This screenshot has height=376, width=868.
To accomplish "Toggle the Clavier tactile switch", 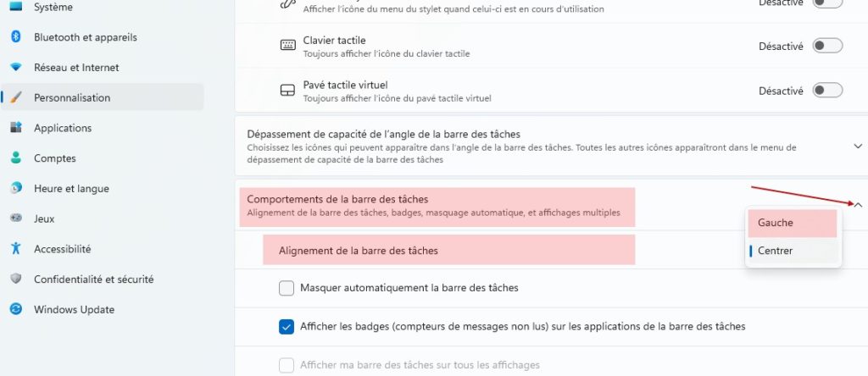I will [x=827, y=46].
